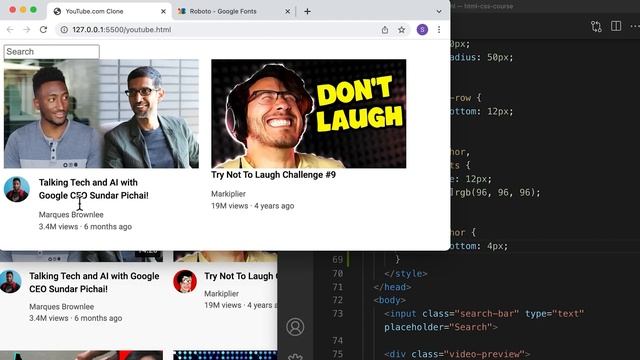Click div class video-preview line 75
640x360 pixels.
click(x=457, y=354)
